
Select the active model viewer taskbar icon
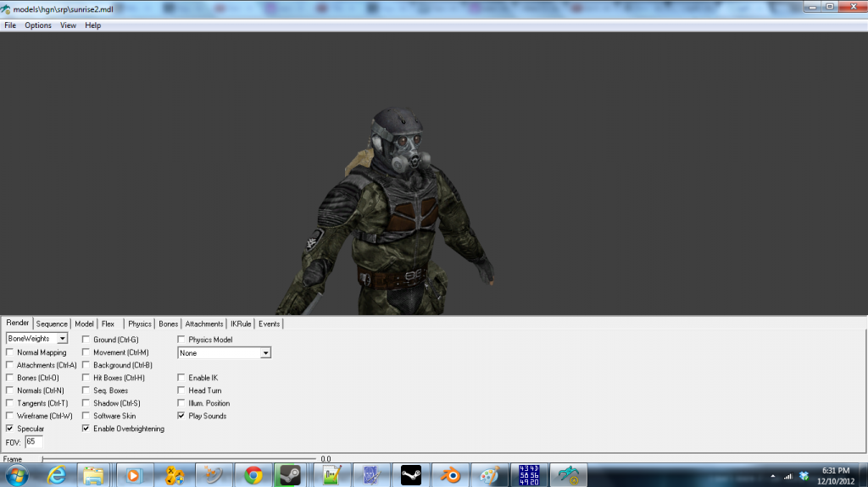tap(569, 475)
